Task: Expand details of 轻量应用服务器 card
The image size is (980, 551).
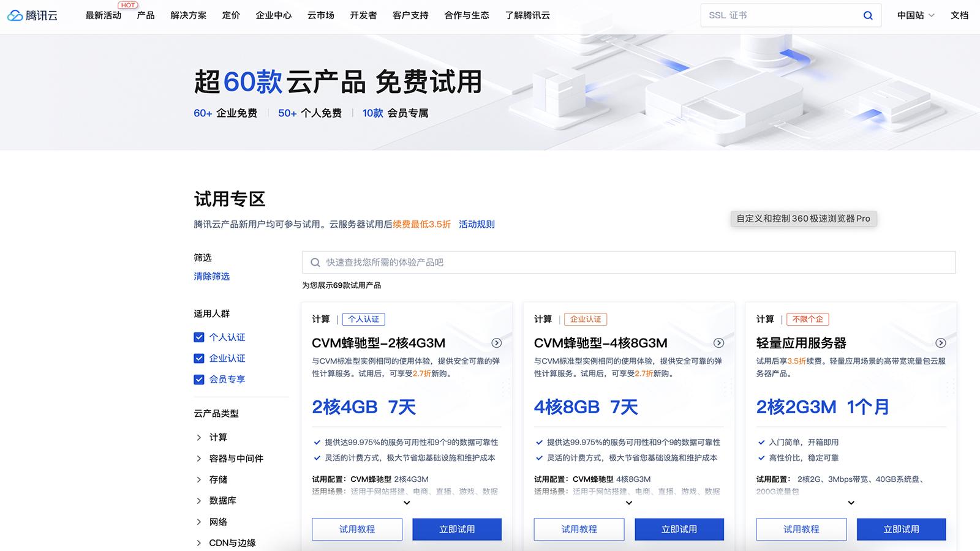Action: (851, 503)
